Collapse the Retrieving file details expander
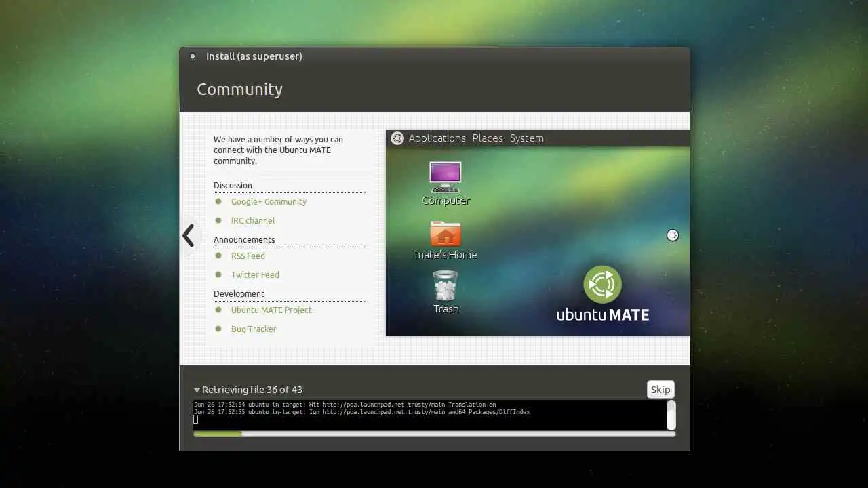The image size is (868, 488). coord(197,390)
